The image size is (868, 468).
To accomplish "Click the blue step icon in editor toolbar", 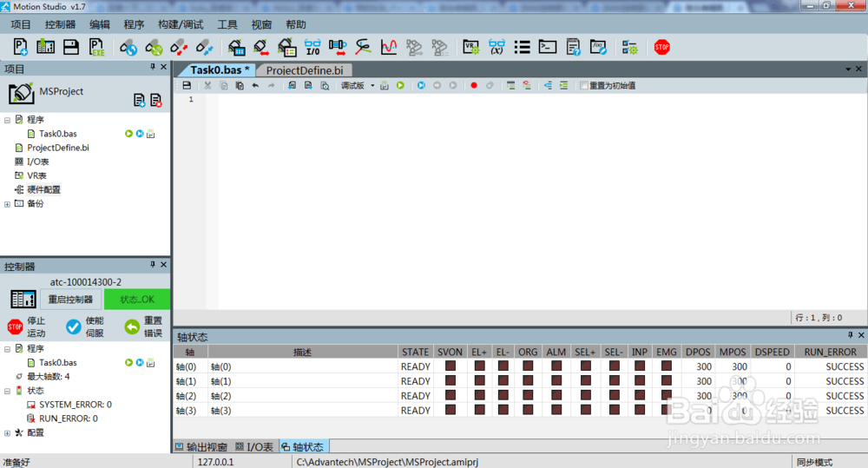I will pyautogui.click(x=421, y=85).
